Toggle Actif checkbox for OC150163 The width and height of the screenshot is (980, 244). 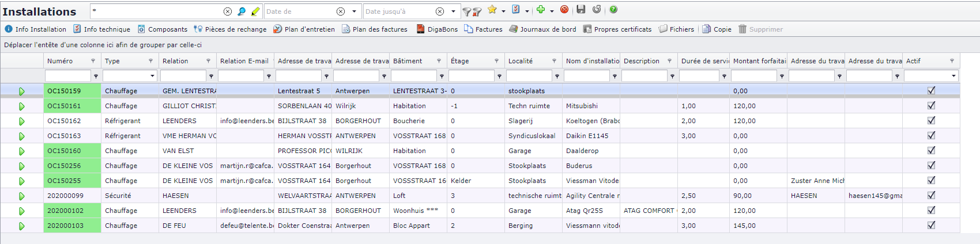[x=931, y=135]
